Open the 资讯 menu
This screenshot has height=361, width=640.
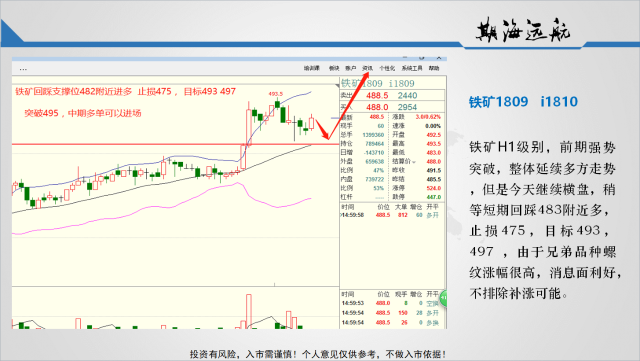tap(367, 68)
